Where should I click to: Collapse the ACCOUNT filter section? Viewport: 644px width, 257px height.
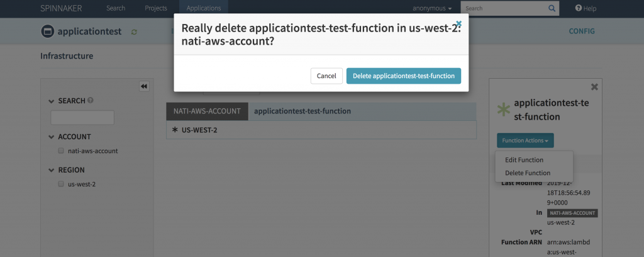[52, 137]
